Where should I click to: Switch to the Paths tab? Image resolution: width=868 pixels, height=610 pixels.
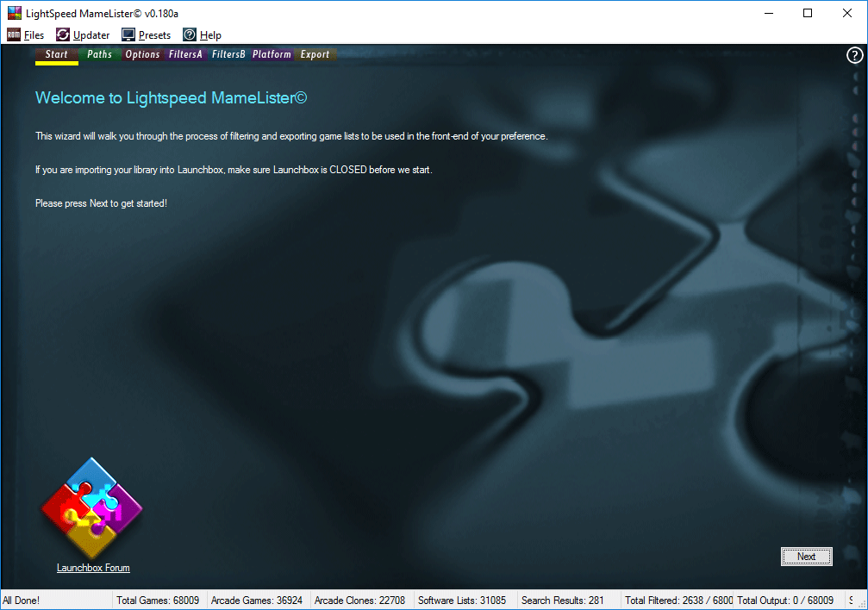pyautogui.click(x=99, y=55)
